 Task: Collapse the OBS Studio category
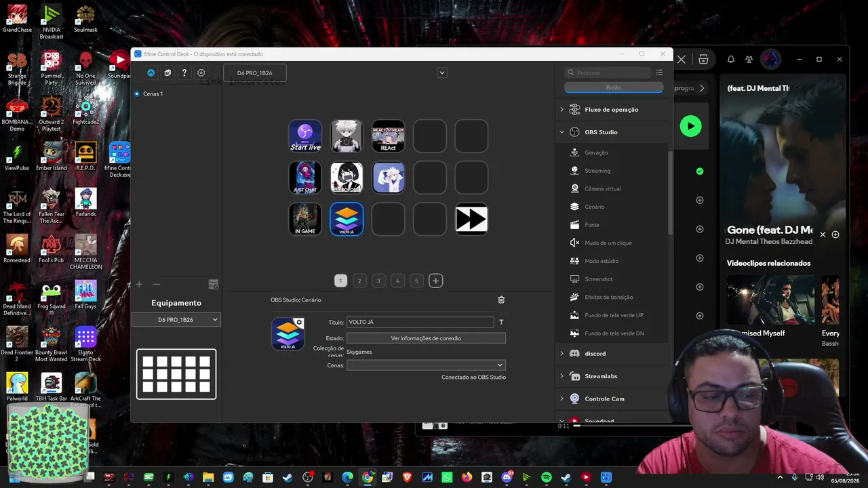(561, 132)
